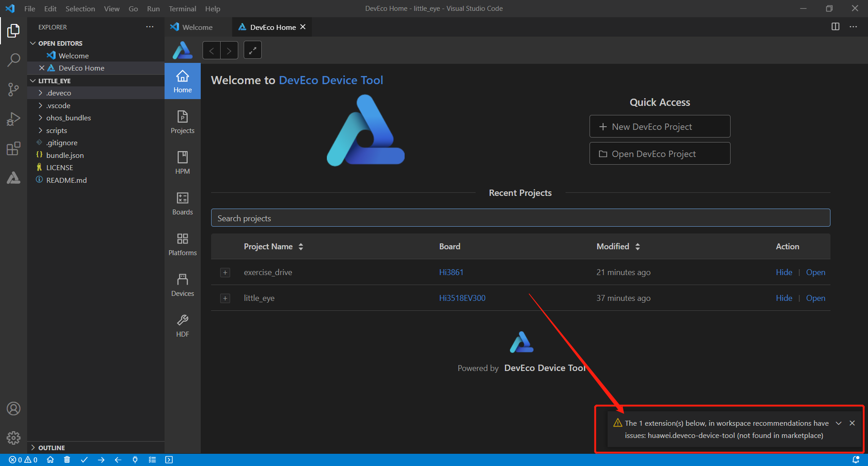
Task: Click status bar trash clean icon
Action: (x=67, y=460)
